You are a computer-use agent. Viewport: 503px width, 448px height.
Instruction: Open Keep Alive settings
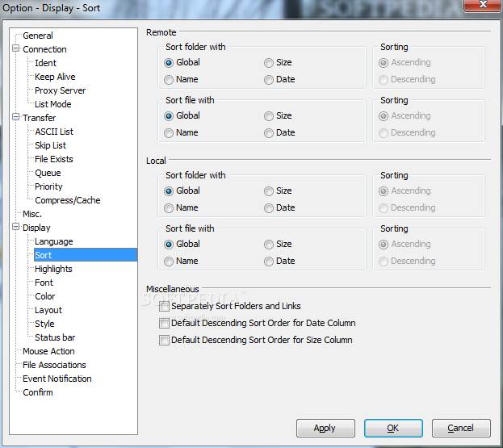pyautogui.click(x=55, y=77)
